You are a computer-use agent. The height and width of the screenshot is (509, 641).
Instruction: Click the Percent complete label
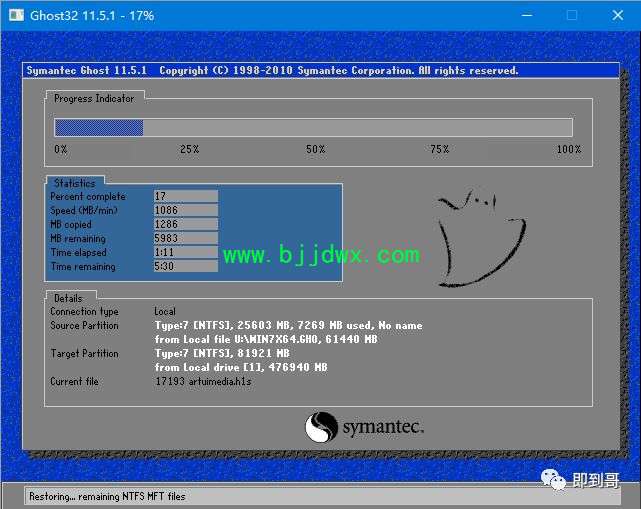click(88, 197)
